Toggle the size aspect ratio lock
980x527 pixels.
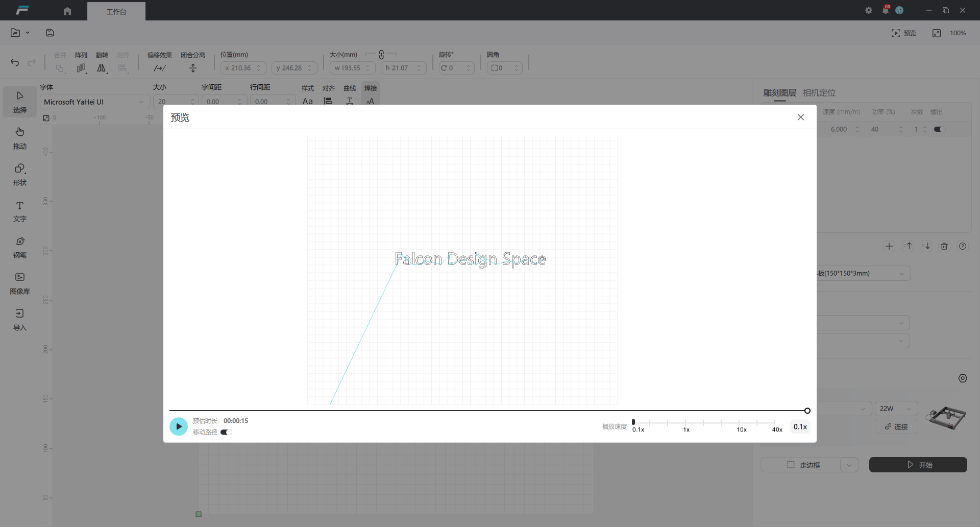pyautogui.click(x=381, y=55)
